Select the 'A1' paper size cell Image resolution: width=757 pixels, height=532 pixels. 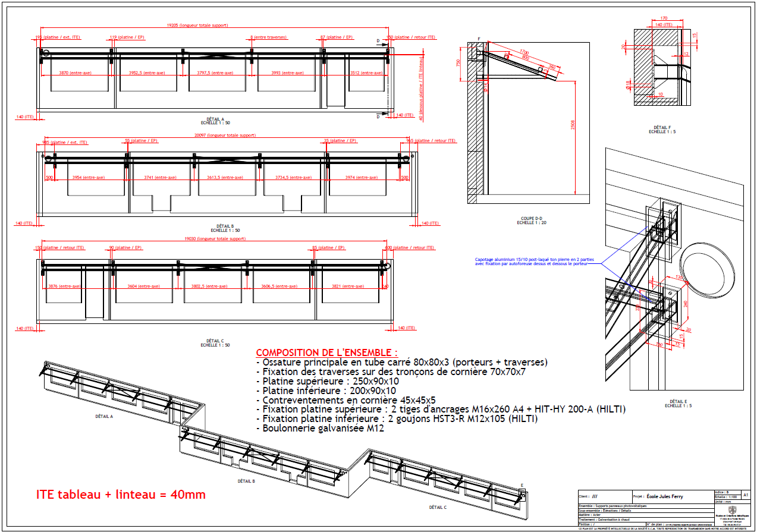[x=746, y=495]
